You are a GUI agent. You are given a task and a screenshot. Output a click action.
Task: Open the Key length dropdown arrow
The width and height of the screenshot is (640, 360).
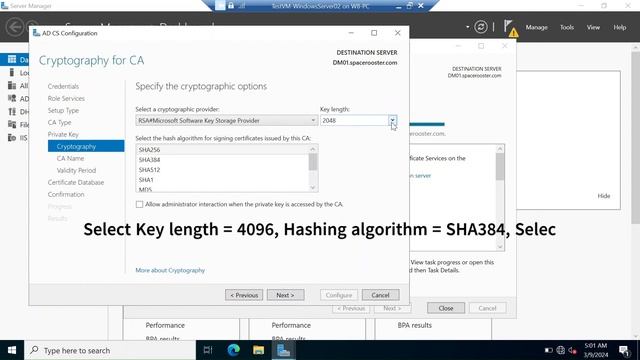(x=392, y=120)
